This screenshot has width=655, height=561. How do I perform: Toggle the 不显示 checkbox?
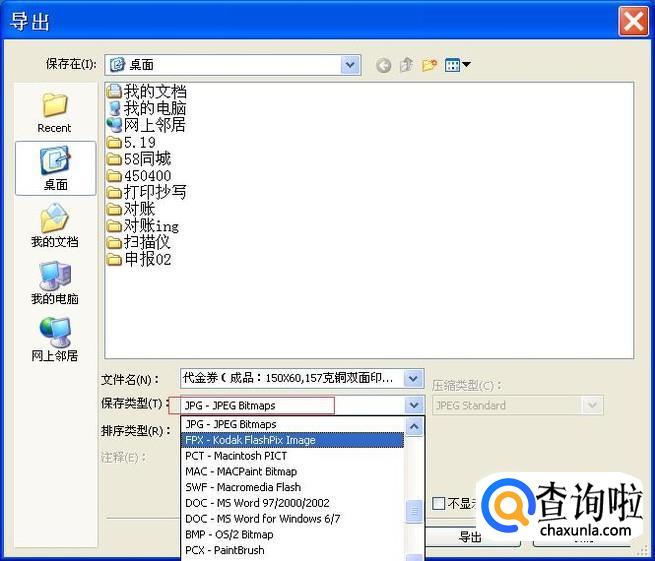pyautogui.click(x=438, y=503)
